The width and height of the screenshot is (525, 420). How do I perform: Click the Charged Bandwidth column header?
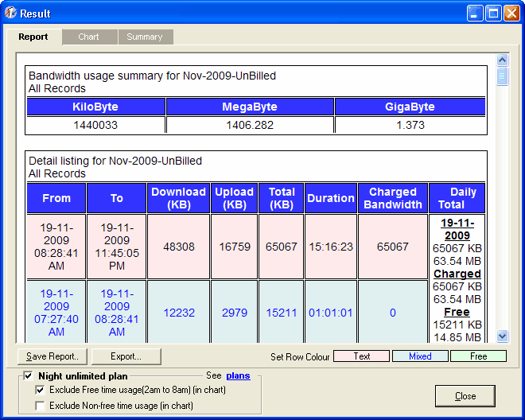[392, 198]
